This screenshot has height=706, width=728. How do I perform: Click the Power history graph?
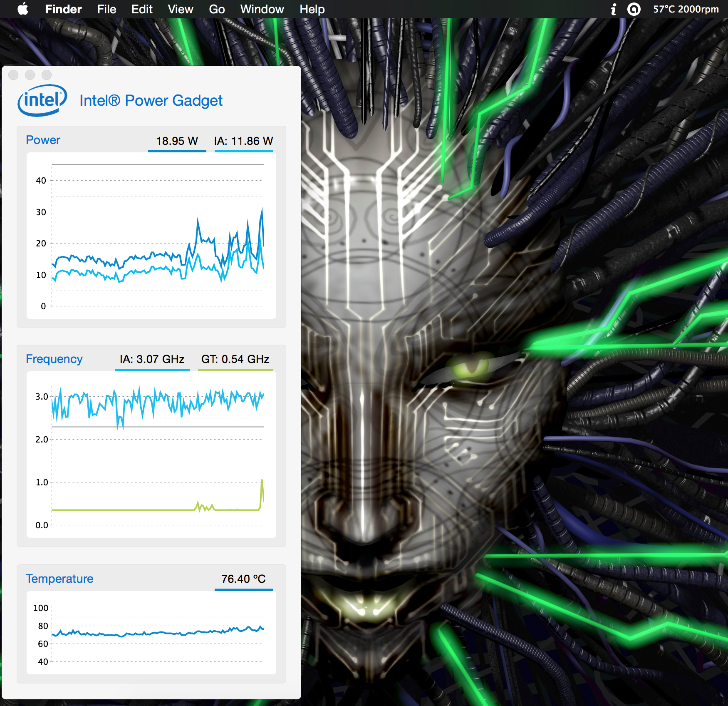point(151,236)
